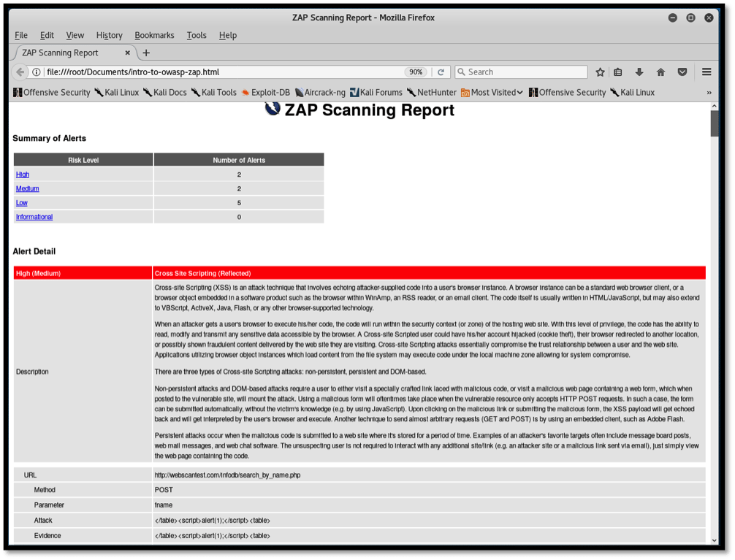Open the downloads arrow icon
Image resolution: width=735 pixels, height=560 pixels.
639,72
